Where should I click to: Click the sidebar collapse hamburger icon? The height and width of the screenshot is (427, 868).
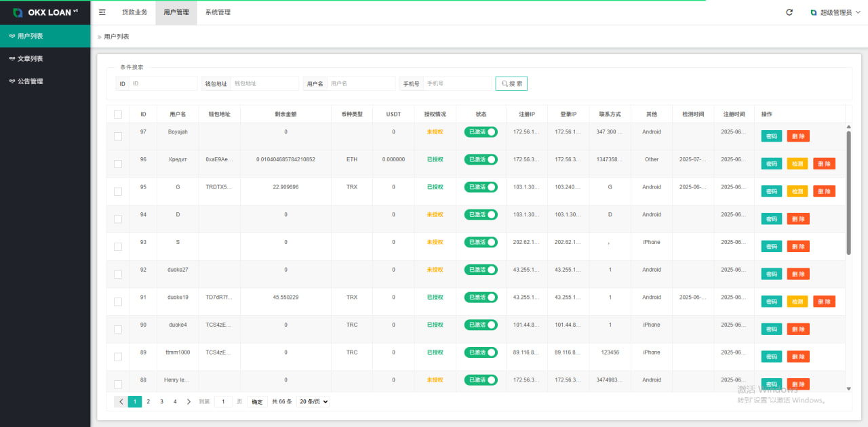tap(102, 12)
